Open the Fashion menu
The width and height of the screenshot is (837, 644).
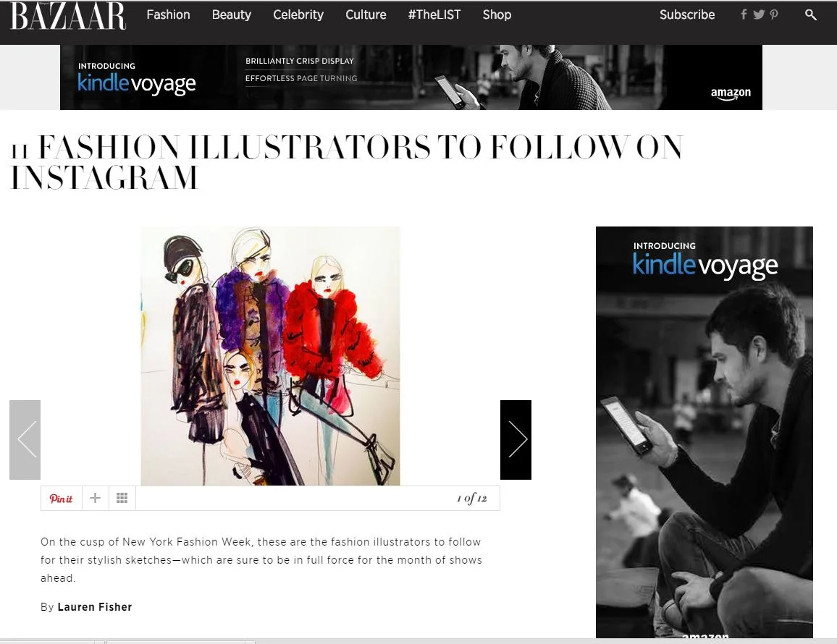168,15
